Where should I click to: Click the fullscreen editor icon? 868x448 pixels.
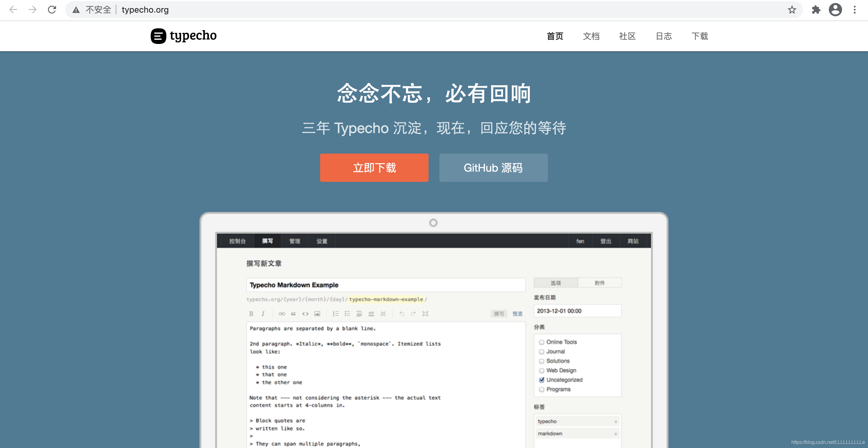click(x=425, y=314)
